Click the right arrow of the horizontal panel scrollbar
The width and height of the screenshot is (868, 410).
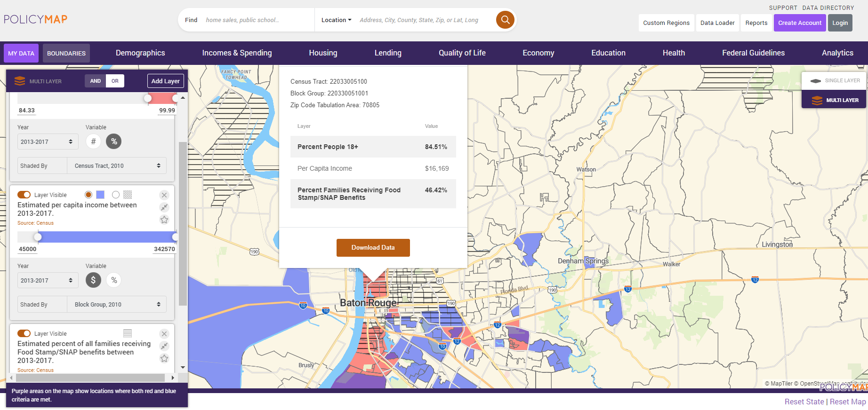coord(173,378)
